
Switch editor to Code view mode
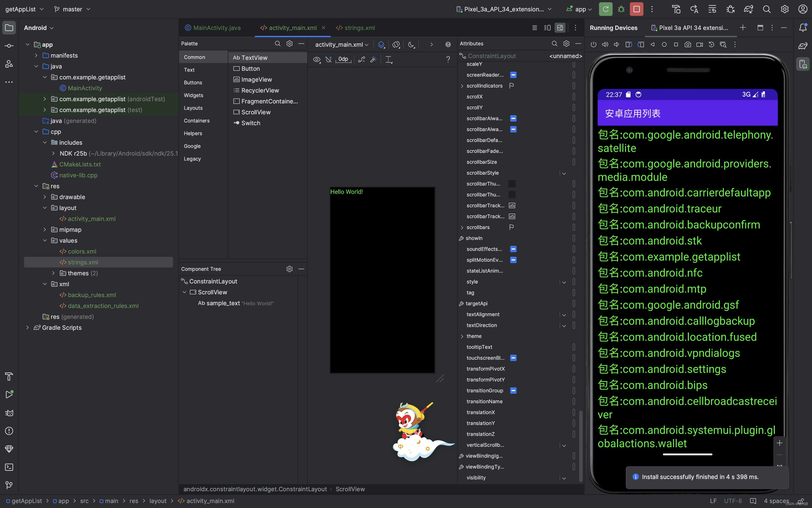pos(534,27)
